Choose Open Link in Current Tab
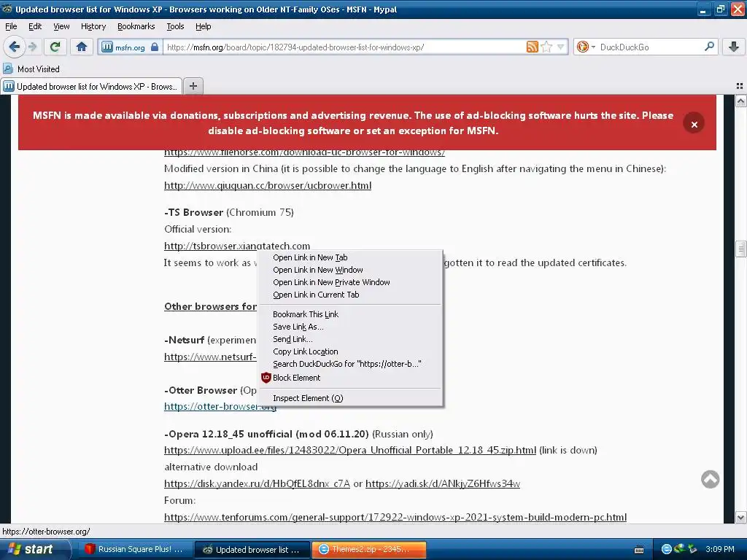The height and width of the screenshot is (560, 747). pyautogui.click(x=350, y=295)
